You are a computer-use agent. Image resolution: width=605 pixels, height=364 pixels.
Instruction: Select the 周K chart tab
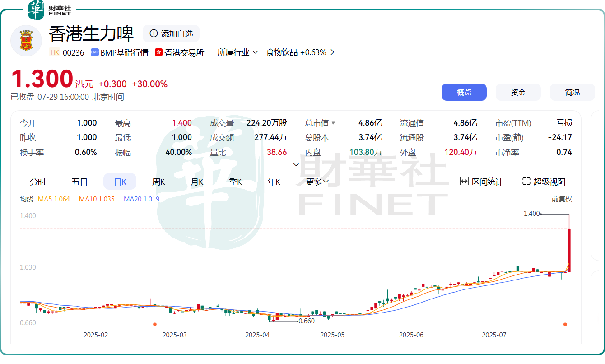(158, 182)
